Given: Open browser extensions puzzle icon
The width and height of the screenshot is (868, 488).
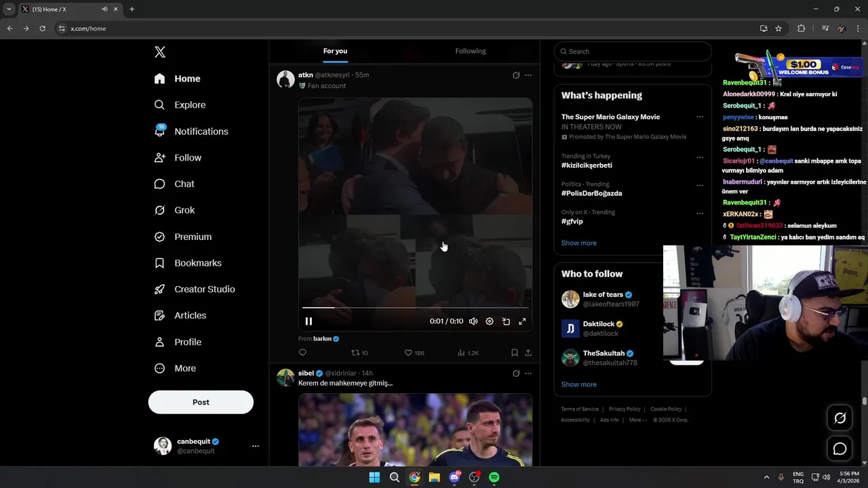Looking at the screenshot, I should pyautogui.click(x=801, y=28).
